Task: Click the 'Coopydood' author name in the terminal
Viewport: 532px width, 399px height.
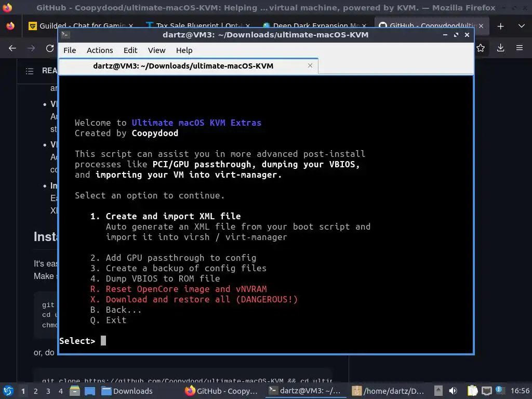Action: tap(155, 133)
